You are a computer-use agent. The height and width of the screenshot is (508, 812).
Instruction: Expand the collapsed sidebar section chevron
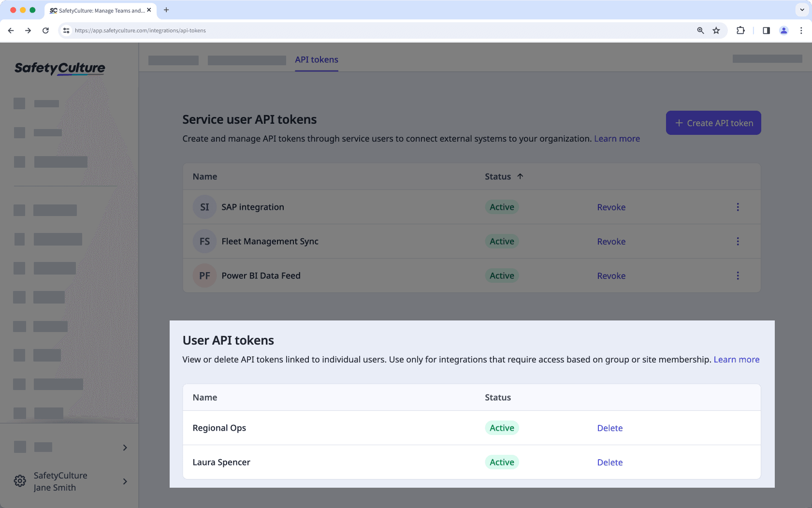125,448
